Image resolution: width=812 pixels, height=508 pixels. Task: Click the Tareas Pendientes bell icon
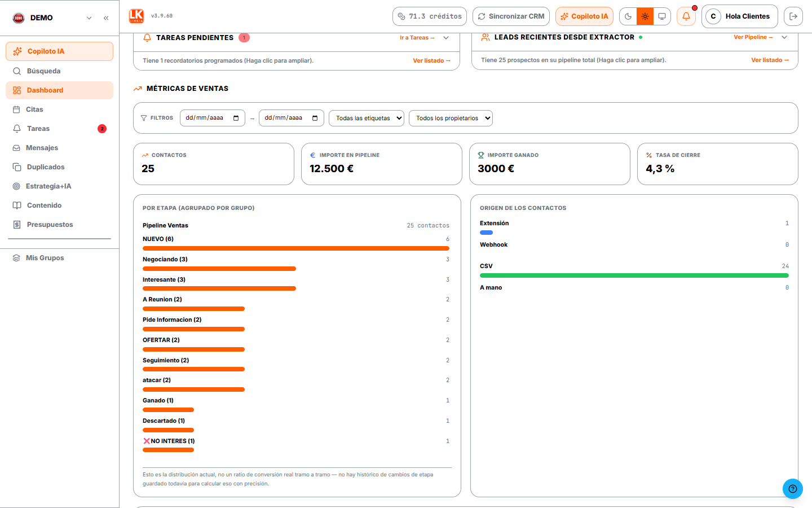(x=147, y=38)
